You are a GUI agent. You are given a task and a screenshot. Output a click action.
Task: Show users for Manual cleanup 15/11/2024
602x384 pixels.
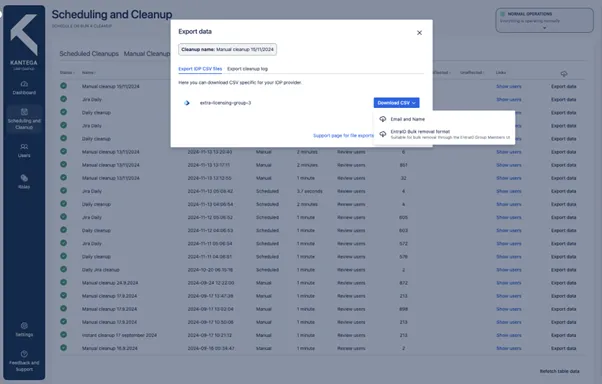[509, 86]
